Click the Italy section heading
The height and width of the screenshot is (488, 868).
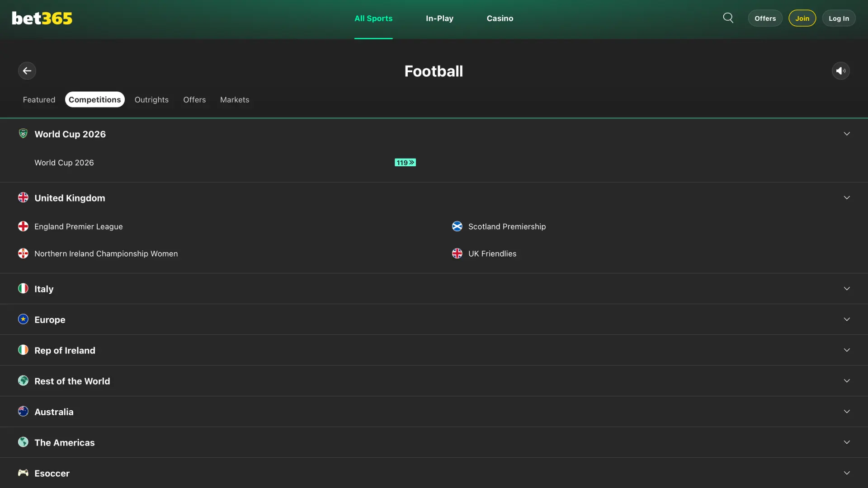pyautogui.click(x=44, y=289)
